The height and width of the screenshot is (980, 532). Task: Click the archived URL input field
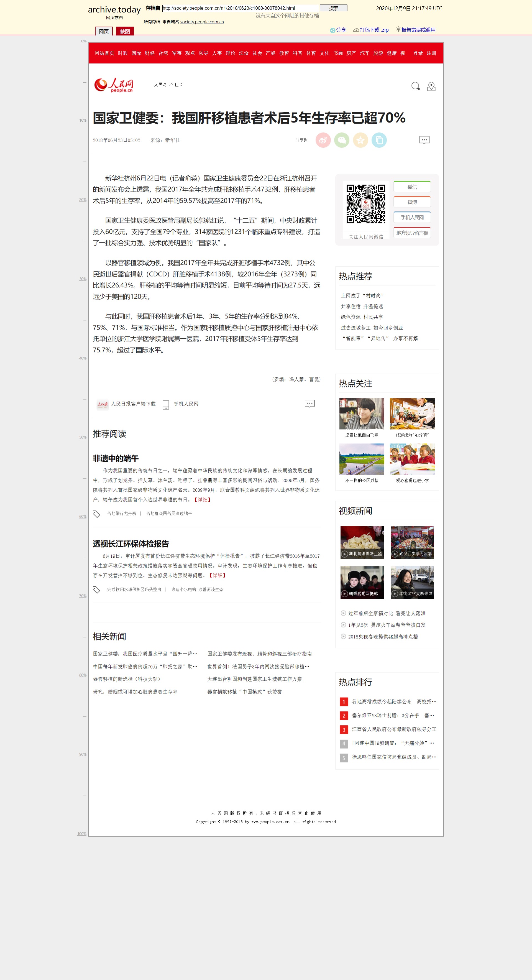[x=240, y=8]
